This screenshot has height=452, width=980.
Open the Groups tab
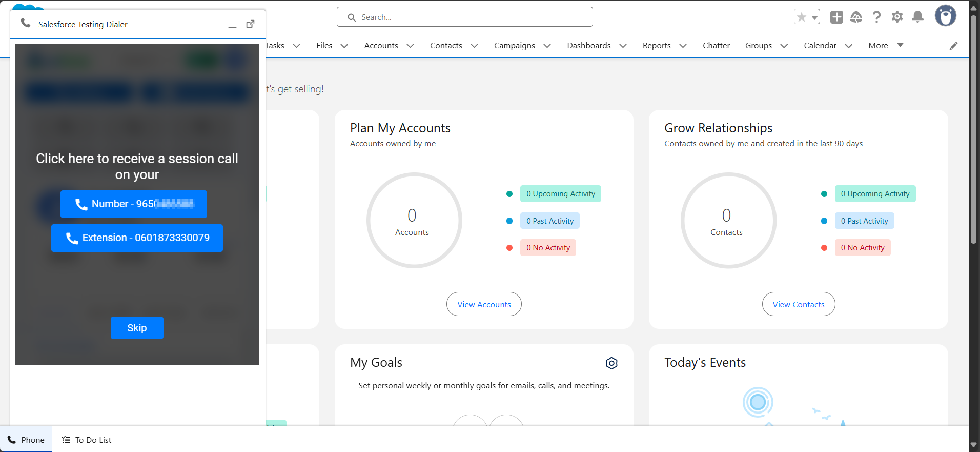tap(759, 46)
